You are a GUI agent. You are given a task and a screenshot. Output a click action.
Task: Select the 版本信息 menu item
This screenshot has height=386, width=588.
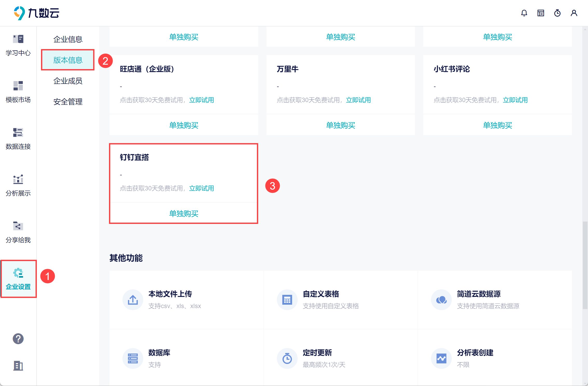point(68,60)
